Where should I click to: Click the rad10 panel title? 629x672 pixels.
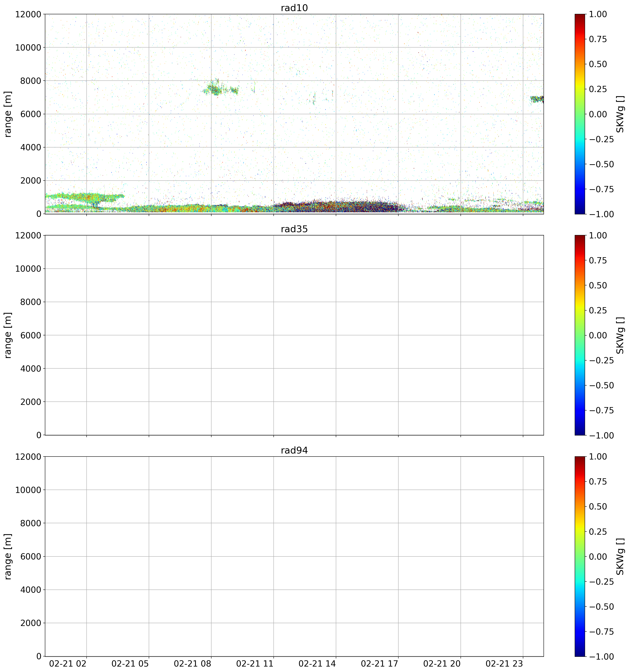coord(294,8)
